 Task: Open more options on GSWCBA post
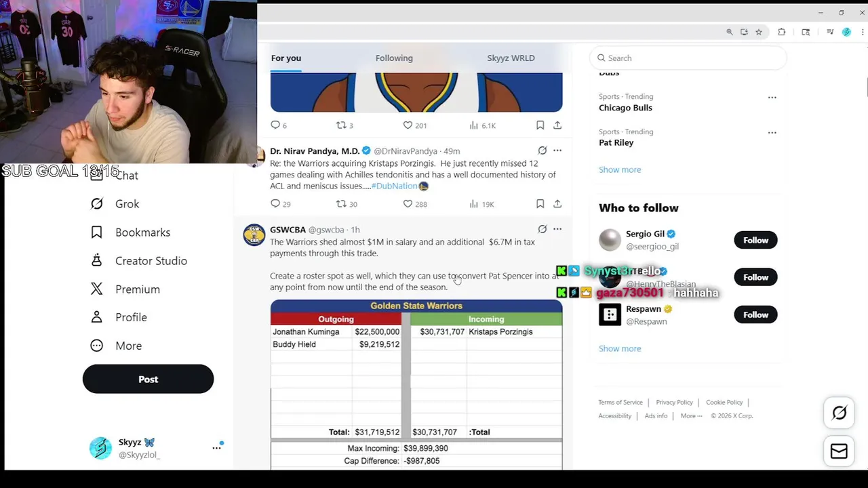pyautogui.click(x=557, y=229)
